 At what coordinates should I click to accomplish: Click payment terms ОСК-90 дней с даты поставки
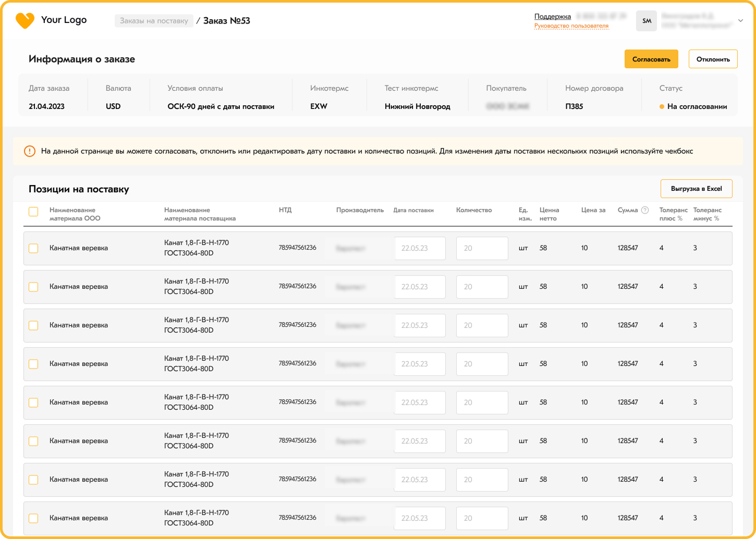[x=221, y=106]
